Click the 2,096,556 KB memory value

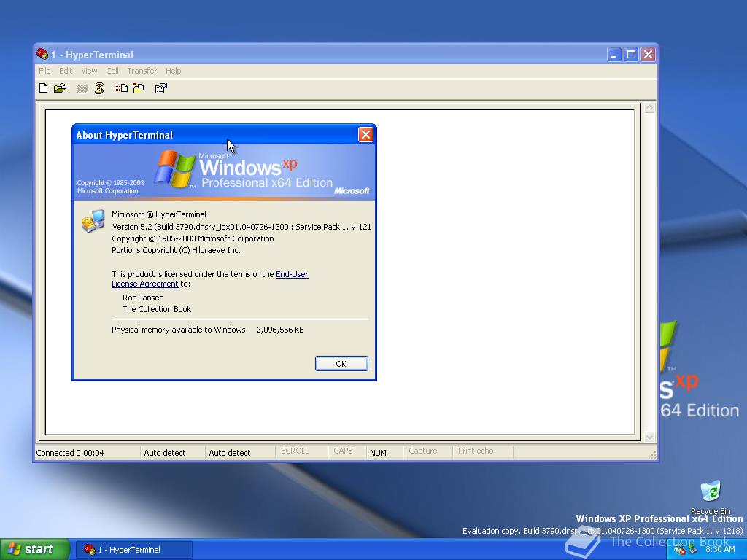coord(279,330)
